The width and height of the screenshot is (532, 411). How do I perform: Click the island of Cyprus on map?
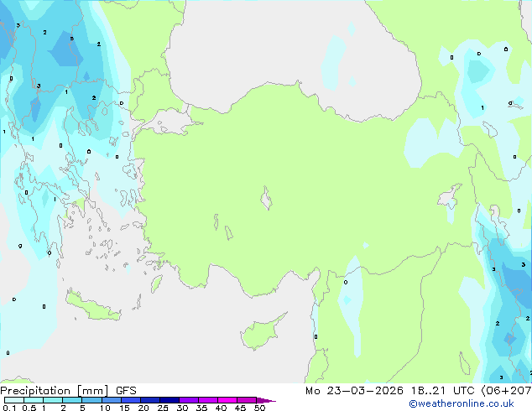point(261,333)
